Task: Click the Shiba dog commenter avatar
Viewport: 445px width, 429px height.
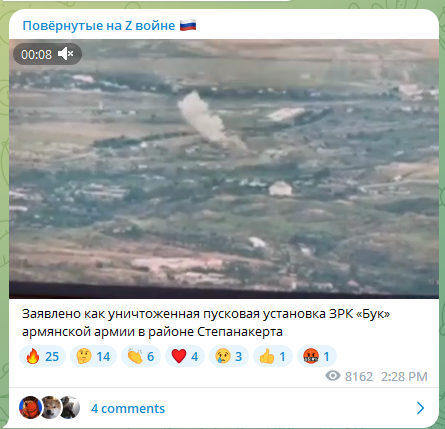Action: [50, 407]
